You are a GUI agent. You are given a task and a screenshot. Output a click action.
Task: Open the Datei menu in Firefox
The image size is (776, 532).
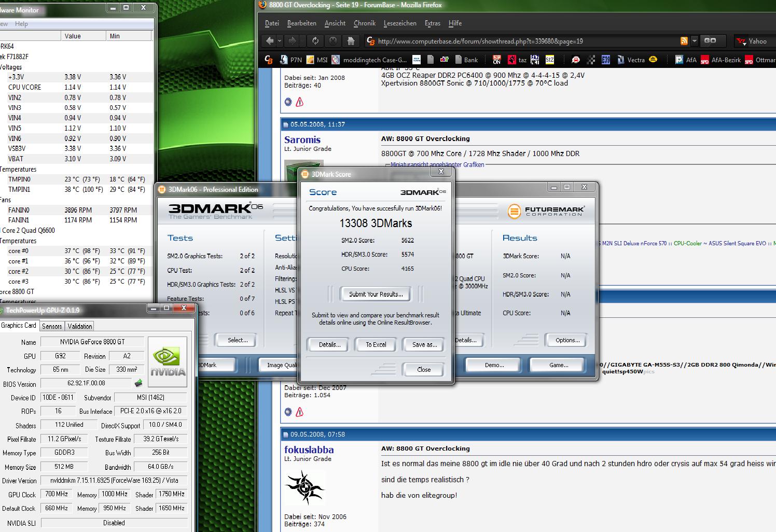(272, 23)
